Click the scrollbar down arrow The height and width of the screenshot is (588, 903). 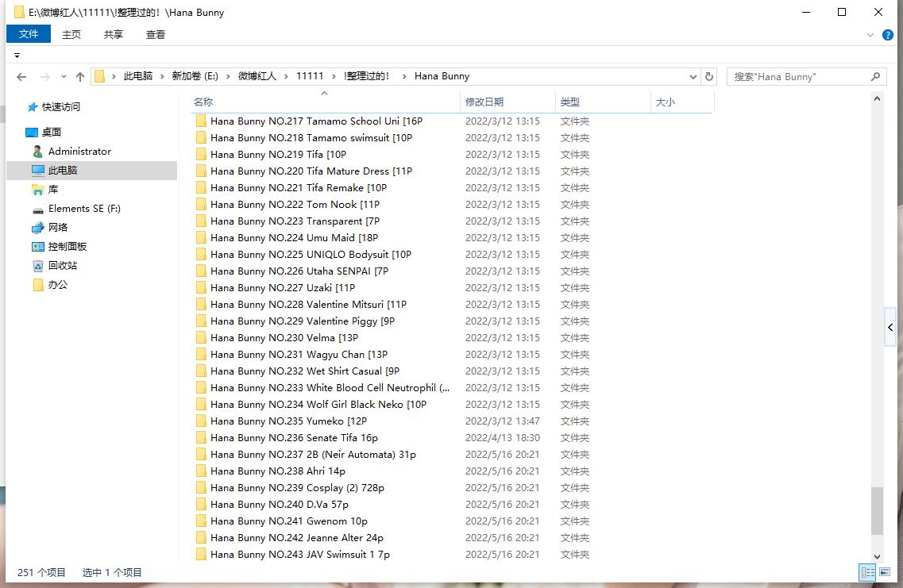tap(877, 556)
